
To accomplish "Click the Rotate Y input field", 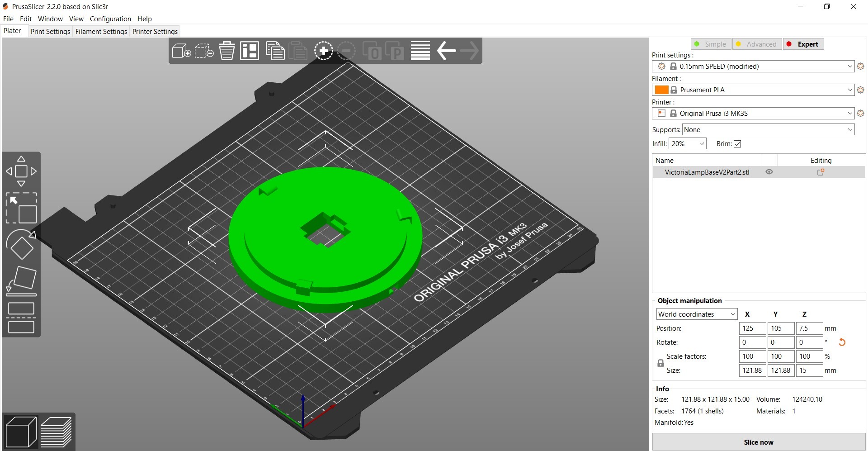I will 781,342.
